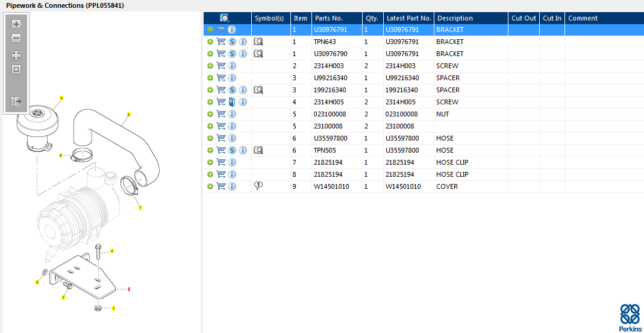Click the four-square grid icon in diagram toolbar
Screen dimensions: 644x333
pos(16,55)
